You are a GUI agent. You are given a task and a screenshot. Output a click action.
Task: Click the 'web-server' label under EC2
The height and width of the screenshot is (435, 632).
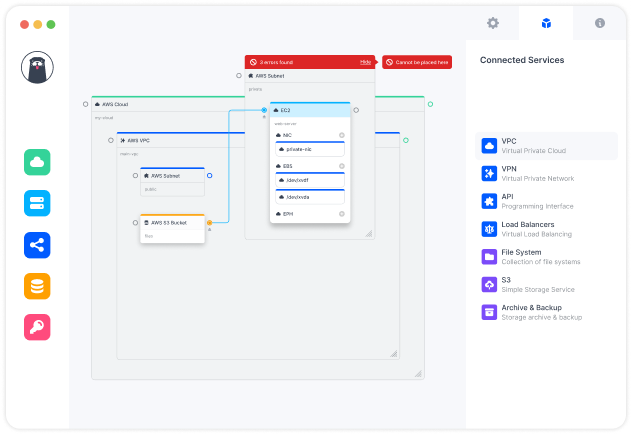coord(285,124)
